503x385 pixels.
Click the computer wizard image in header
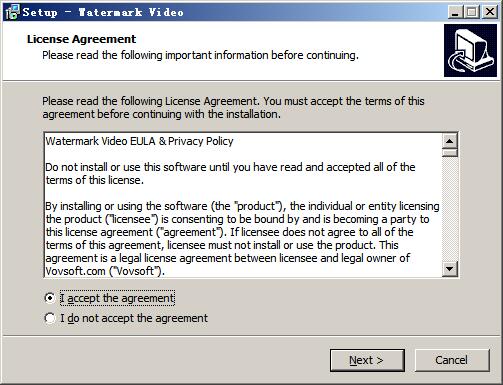coord(470,51)
